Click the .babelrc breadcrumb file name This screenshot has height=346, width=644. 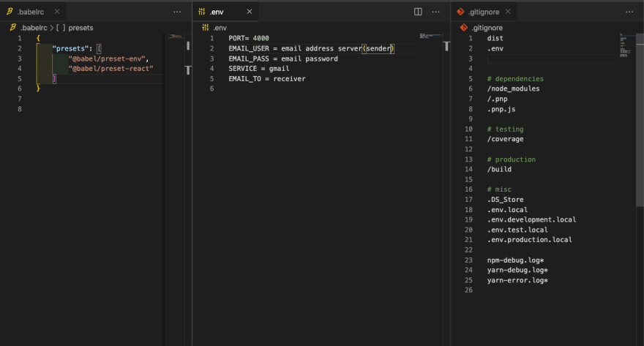(34, 28)
